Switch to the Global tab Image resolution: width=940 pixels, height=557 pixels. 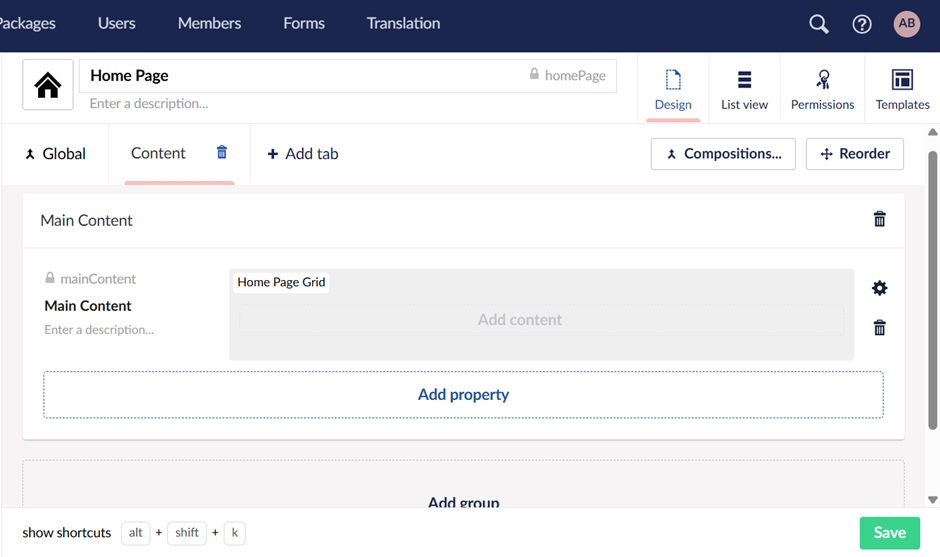coord(55,154)
